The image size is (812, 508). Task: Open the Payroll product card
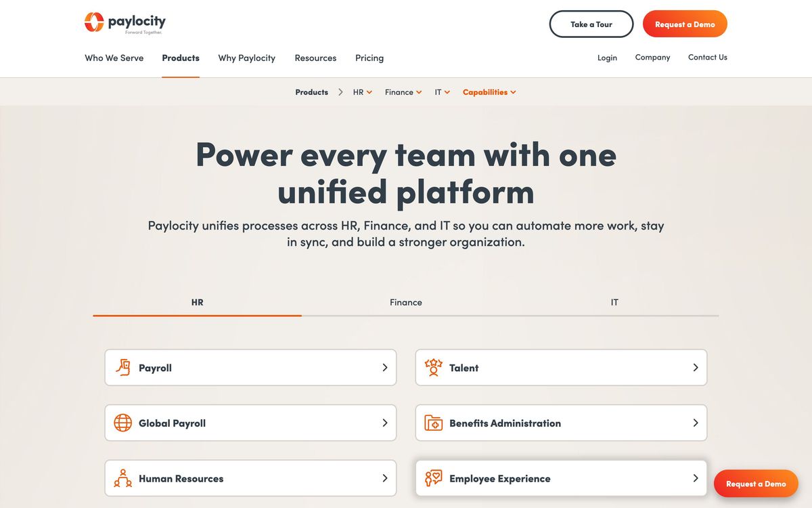pos(250,368)
